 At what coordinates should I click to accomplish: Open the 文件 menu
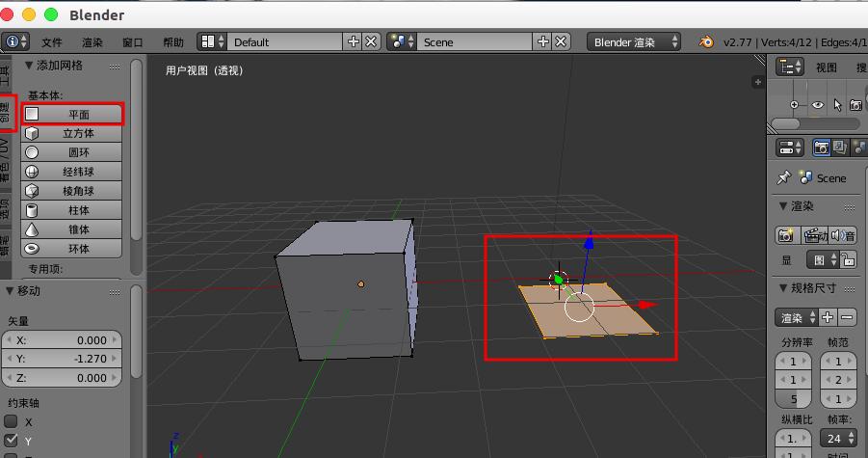click(x=51, y=42)
